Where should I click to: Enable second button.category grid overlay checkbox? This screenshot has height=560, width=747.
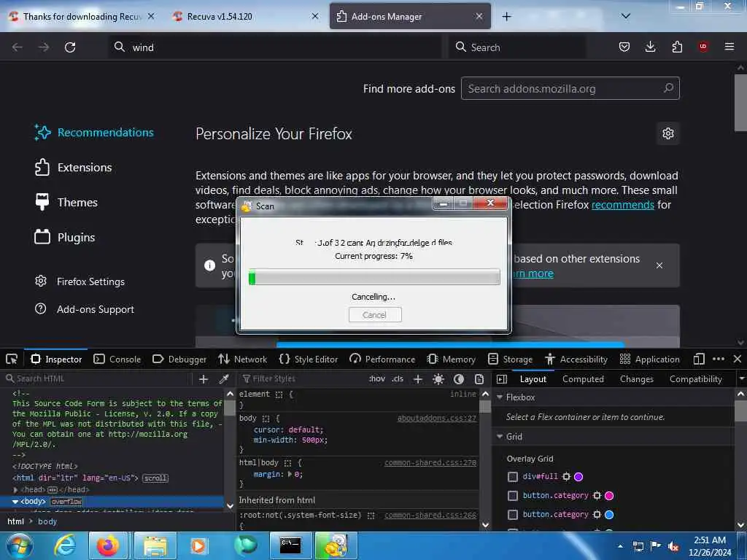coord(513,515)
